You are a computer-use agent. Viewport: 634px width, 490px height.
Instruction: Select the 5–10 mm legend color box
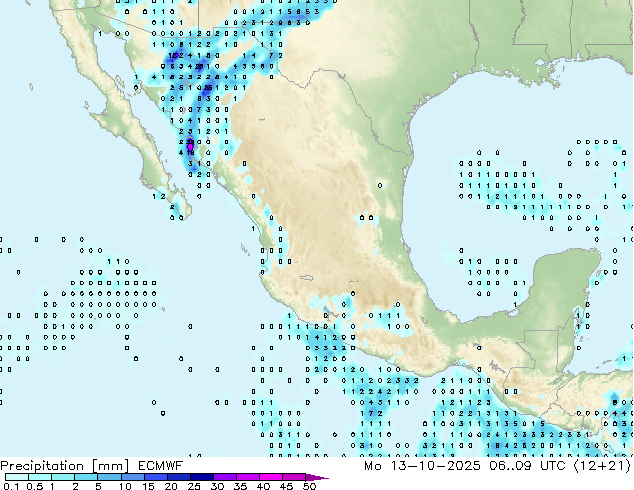pyautogui.click(x=109, y=477)
